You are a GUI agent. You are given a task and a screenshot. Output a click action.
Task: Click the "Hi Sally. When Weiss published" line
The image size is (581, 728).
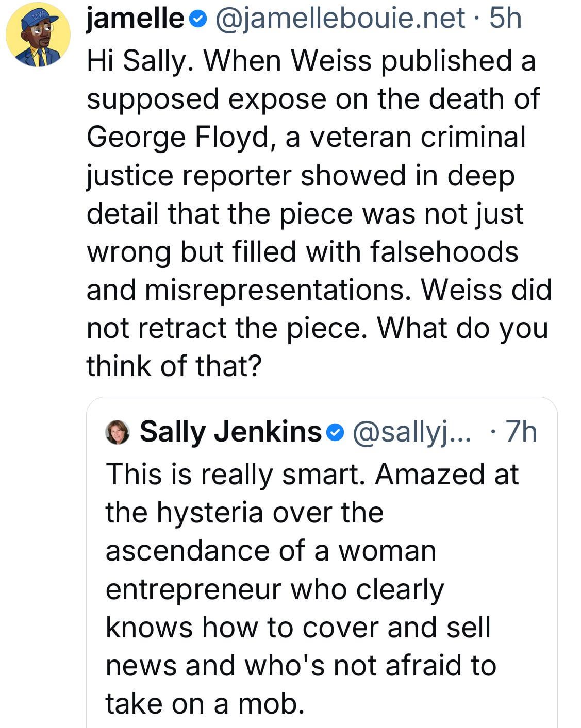[x=311, y=61]
